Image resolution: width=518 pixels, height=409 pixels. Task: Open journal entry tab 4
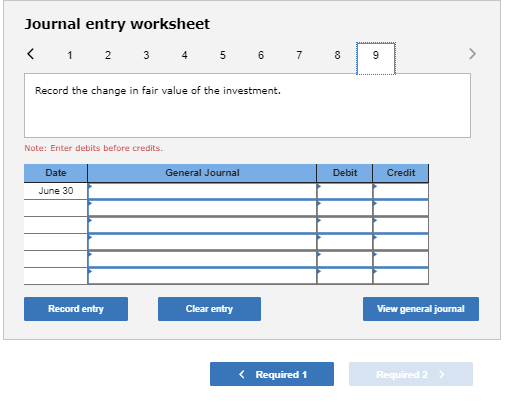(x=184, y=55)
